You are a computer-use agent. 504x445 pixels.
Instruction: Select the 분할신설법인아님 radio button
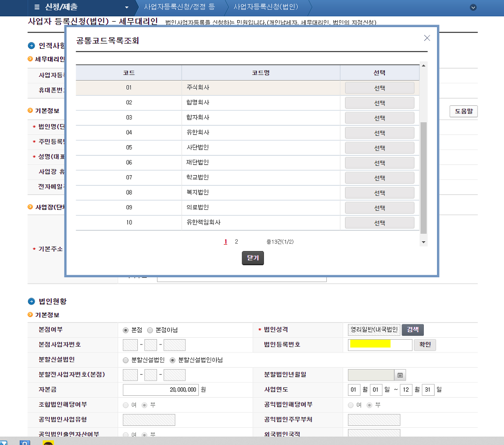coord(173,360)
